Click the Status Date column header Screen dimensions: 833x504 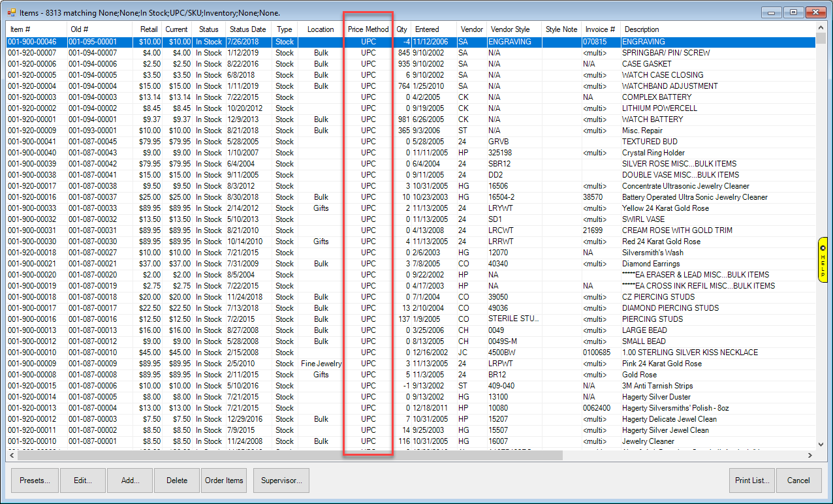point(247,29)
